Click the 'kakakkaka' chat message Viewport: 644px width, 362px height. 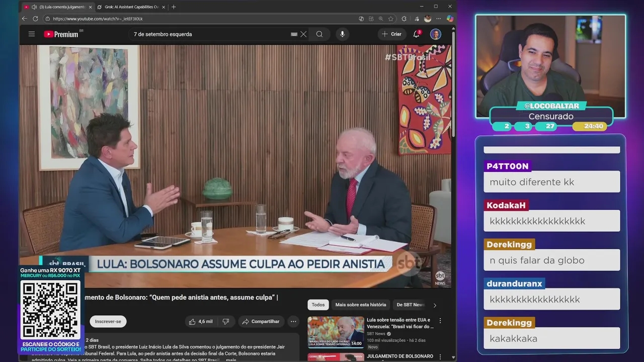point(552,338)
